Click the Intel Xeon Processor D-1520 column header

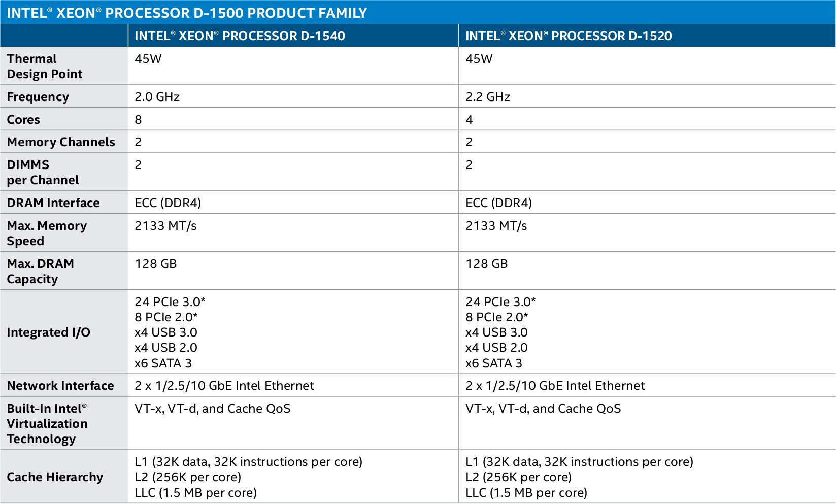(569, 36)
